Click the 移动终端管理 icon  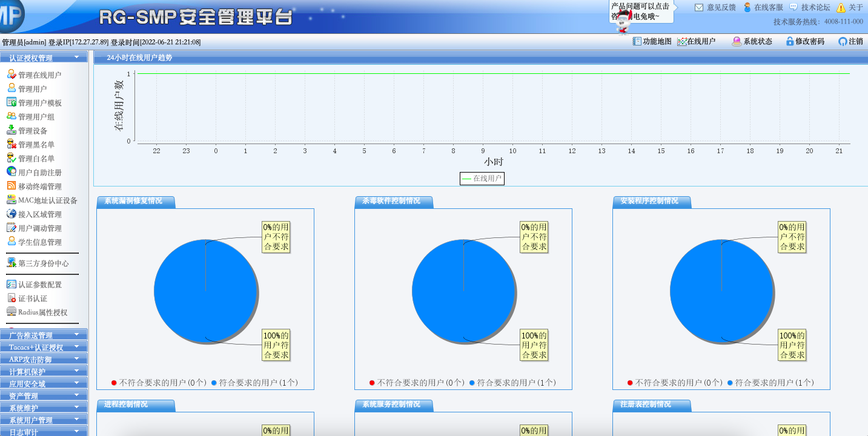pos(12,186)
